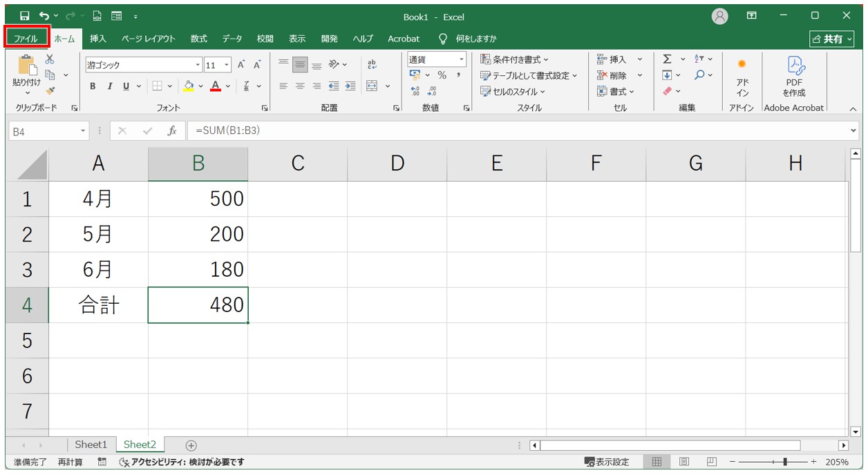
Task: Click アクセシビリティ: 検討が必要です in the status bar
Action: click(182, 462)
